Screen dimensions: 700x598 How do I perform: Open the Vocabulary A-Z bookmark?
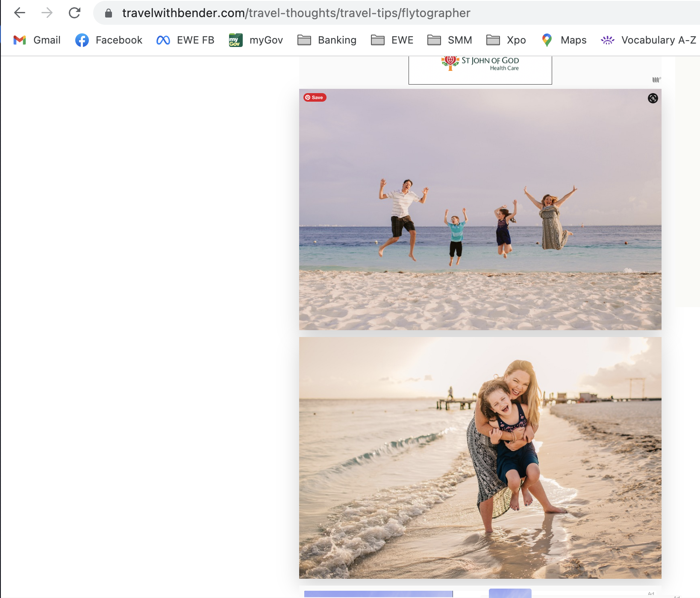pos(648,40)
